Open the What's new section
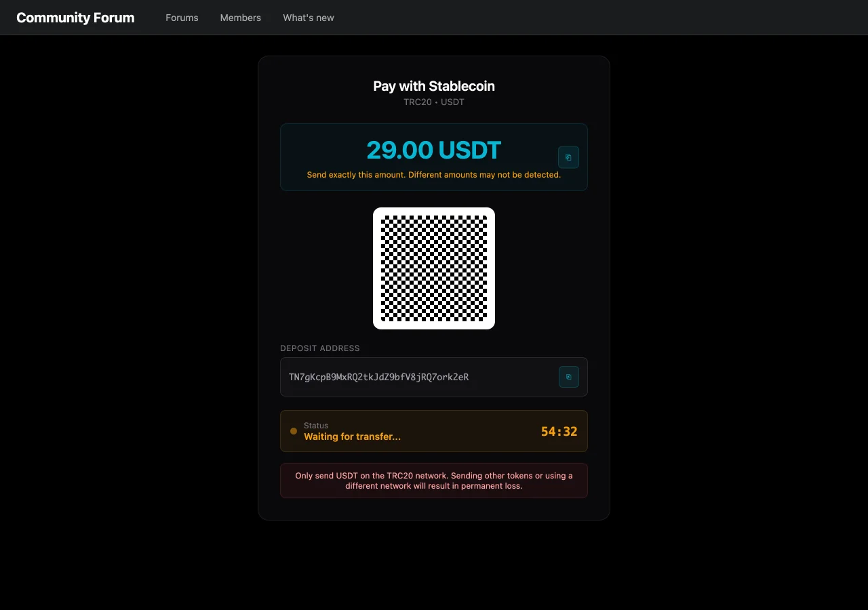868x610 pixels. point(309,18)
